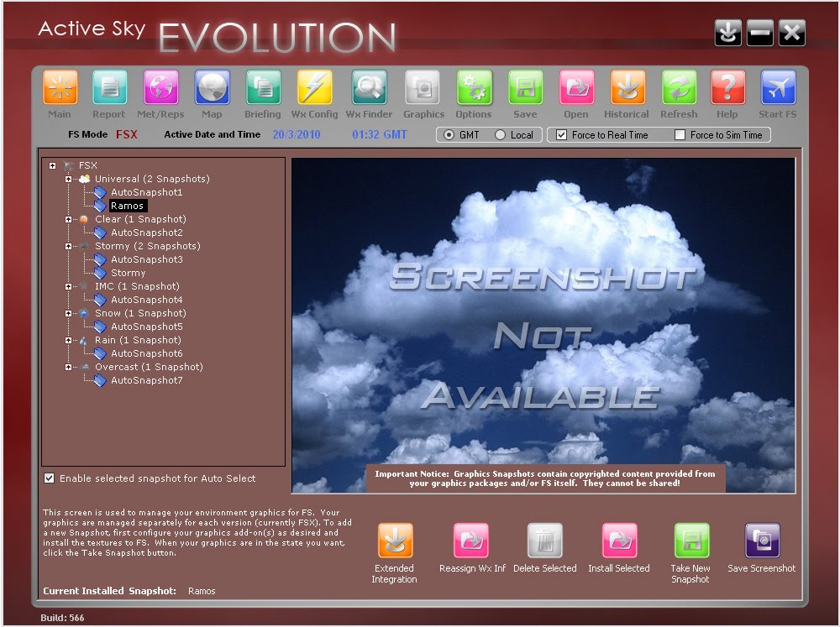Open Wx Config lightning icon
This screenshot has height=627, width=840.
click(x=314, y=86)
